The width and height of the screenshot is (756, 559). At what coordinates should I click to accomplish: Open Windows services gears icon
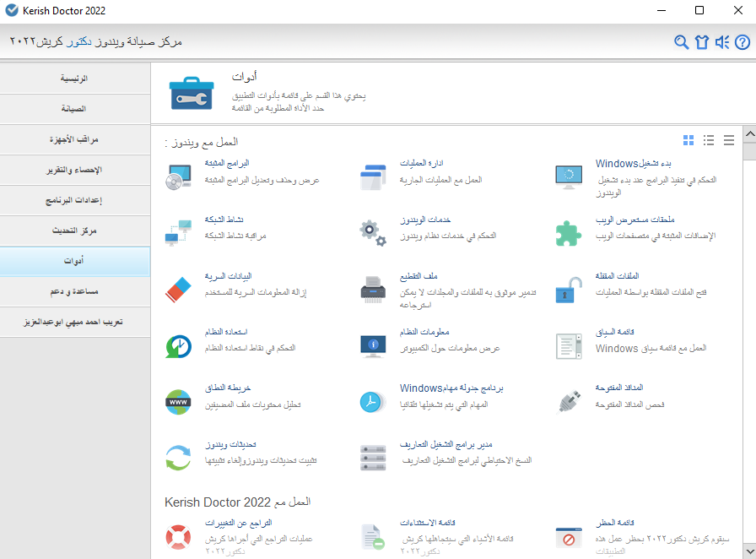click(373, 233)
